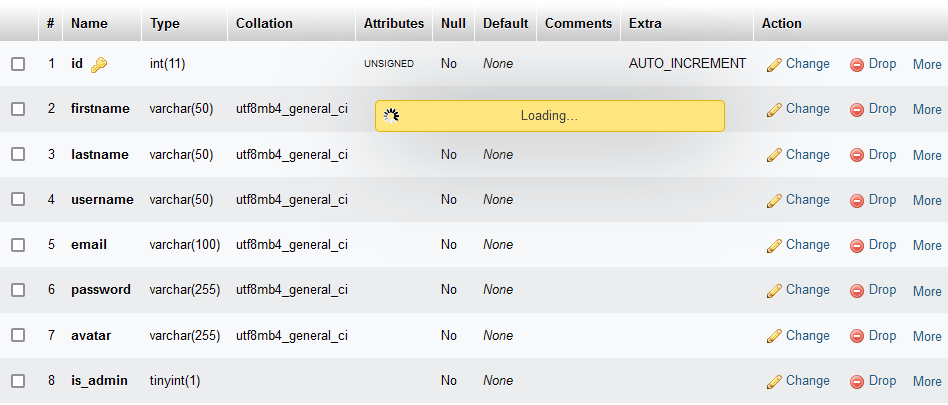Viewport: 948px width, 405px height.
Task: Click the pencil Change icon for avatar
Action: tap(774, 337)
